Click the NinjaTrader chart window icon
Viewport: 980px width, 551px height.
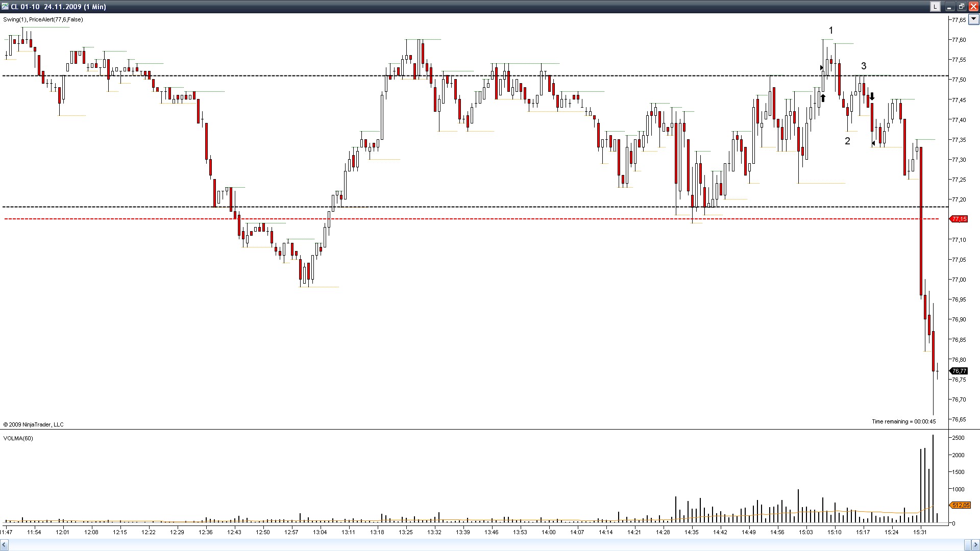click(5, 7)
